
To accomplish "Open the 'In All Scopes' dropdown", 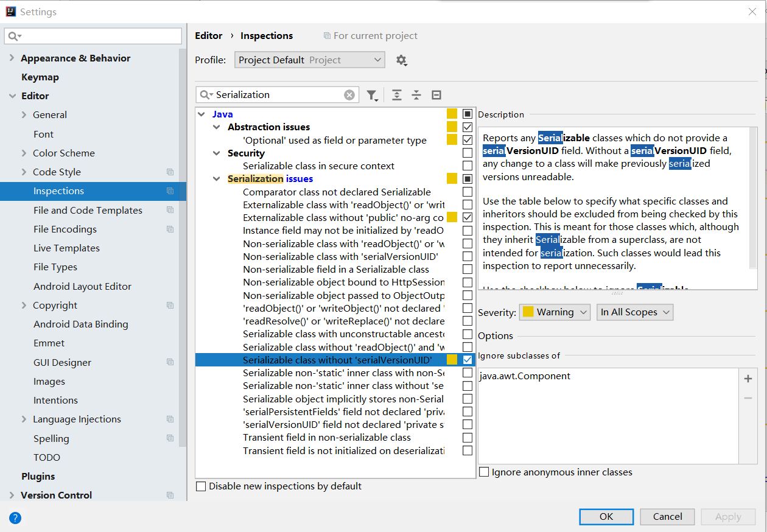I will coord(635,312).
